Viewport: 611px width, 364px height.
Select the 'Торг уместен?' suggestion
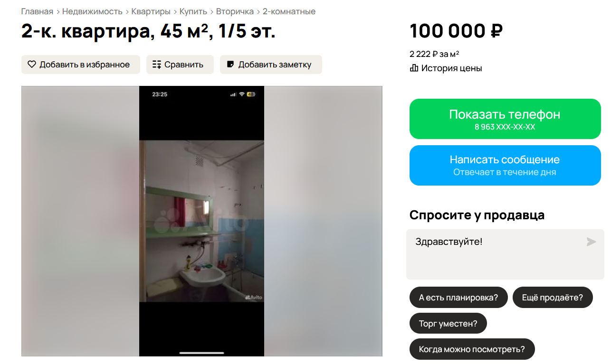(x=448, y=324)
